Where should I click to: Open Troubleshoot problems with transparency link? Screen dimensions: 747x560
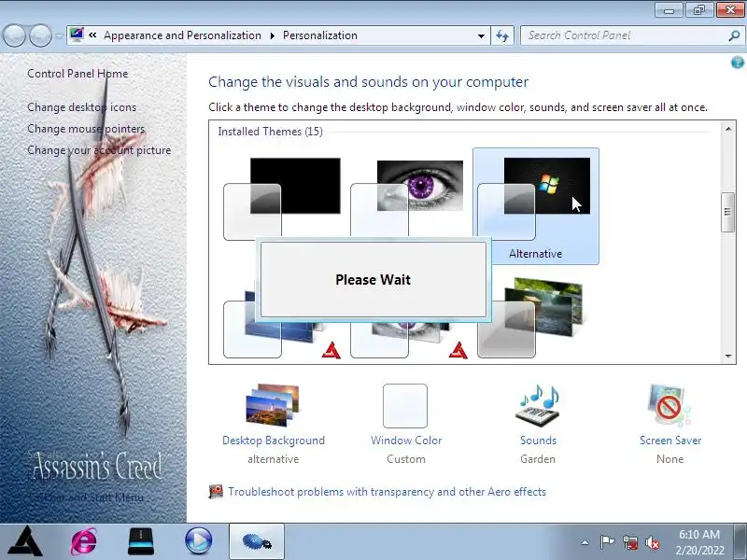tap(387, 492)
